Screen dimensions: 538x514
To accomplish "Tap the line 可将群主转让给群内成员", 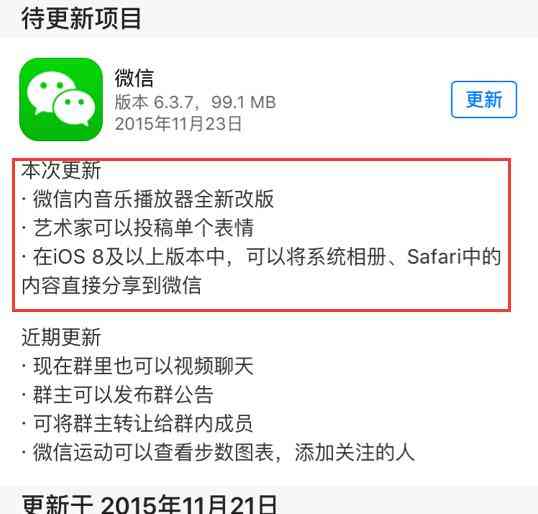I will click(x=143, y=423).
